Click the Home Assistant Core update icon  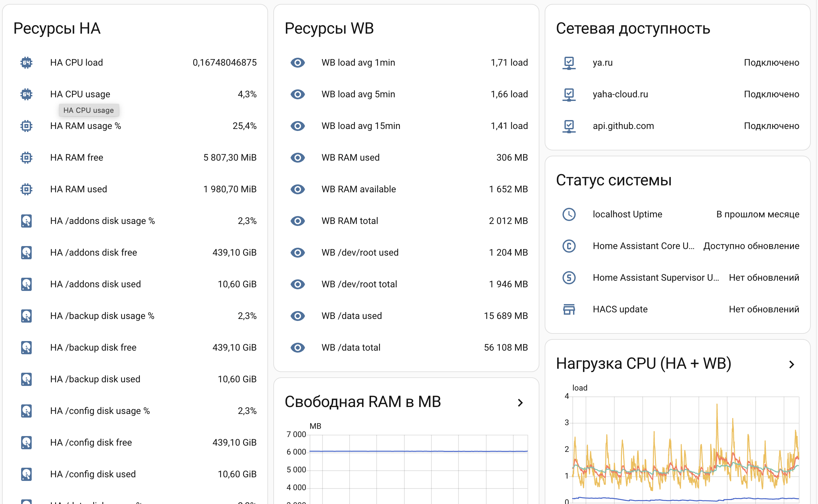pos(569,246)
